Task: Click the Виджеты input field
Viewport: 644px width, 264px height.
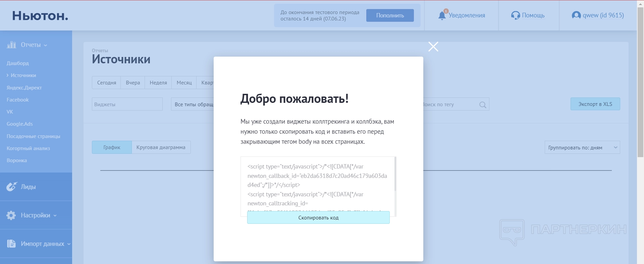Action: tap(127, 104)
